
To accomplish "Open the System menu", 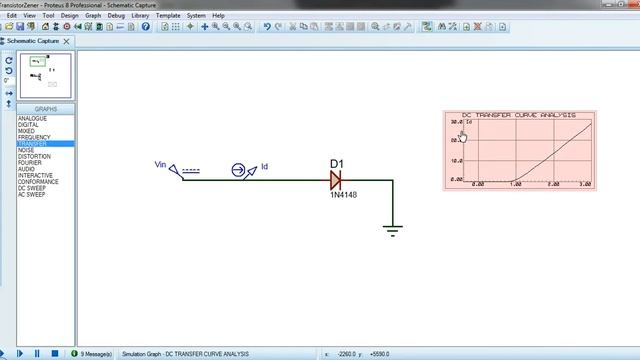I will point(196,16).
